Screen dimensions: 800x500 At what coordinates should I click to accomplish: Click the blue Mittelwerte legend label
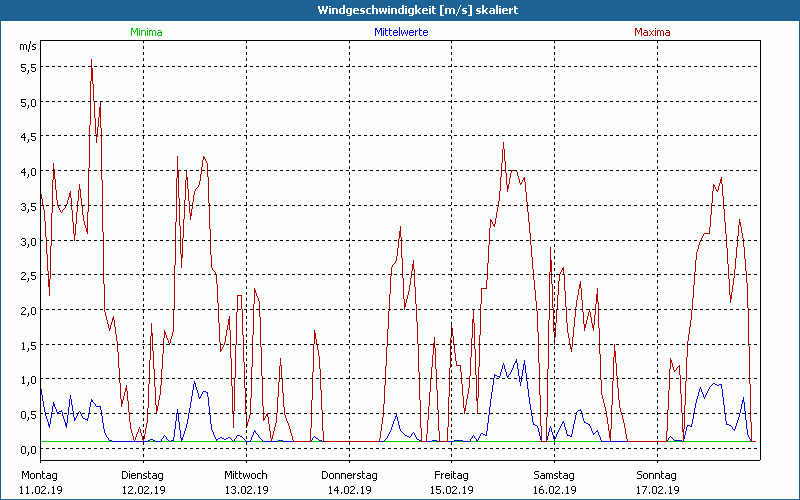401,32
